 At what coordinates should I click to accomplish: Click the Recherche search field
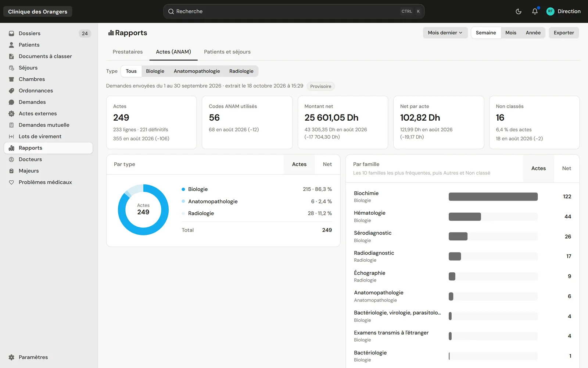pyautogui.click(x=294, y=11)
